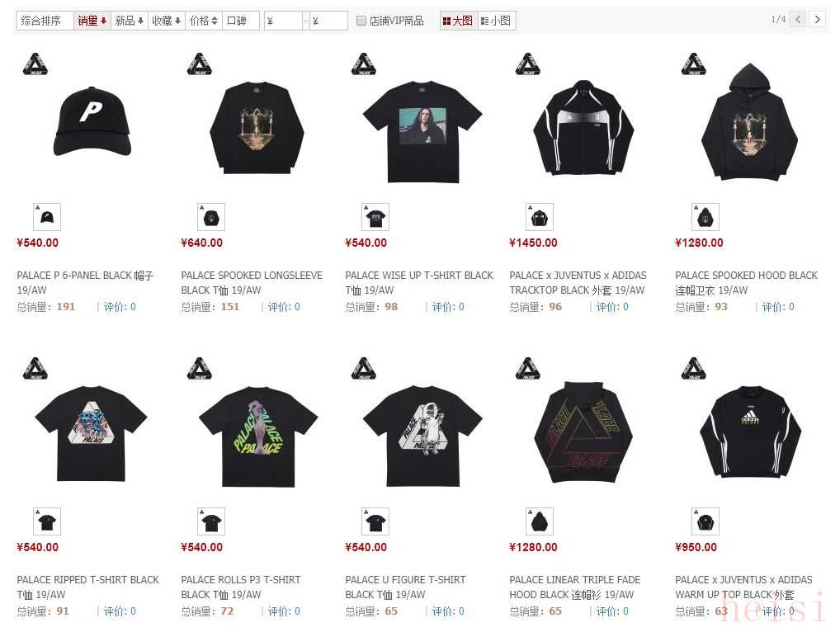This screenshot has width=840, height=632.
Task: Switch to small image list view
Action: [x=496, y=21]
